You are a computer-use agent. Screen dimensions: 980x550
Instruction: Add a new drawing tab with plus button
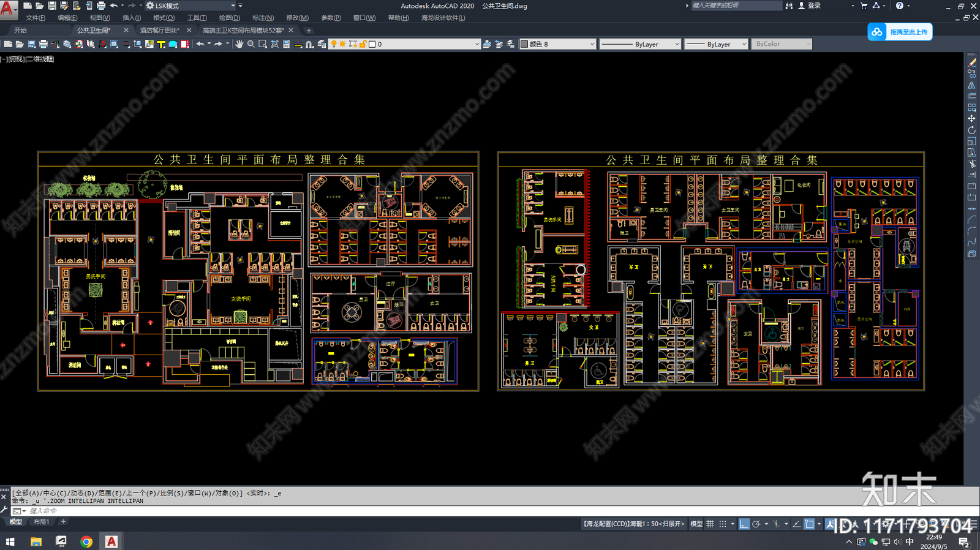tap(309, 30)
